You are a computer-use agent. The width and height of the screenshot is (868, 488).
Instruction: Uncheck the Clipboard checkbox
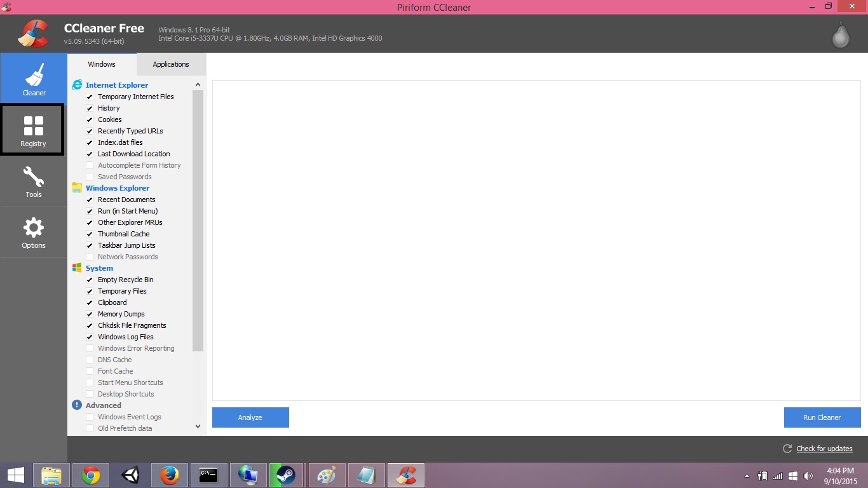click(90, 302)
